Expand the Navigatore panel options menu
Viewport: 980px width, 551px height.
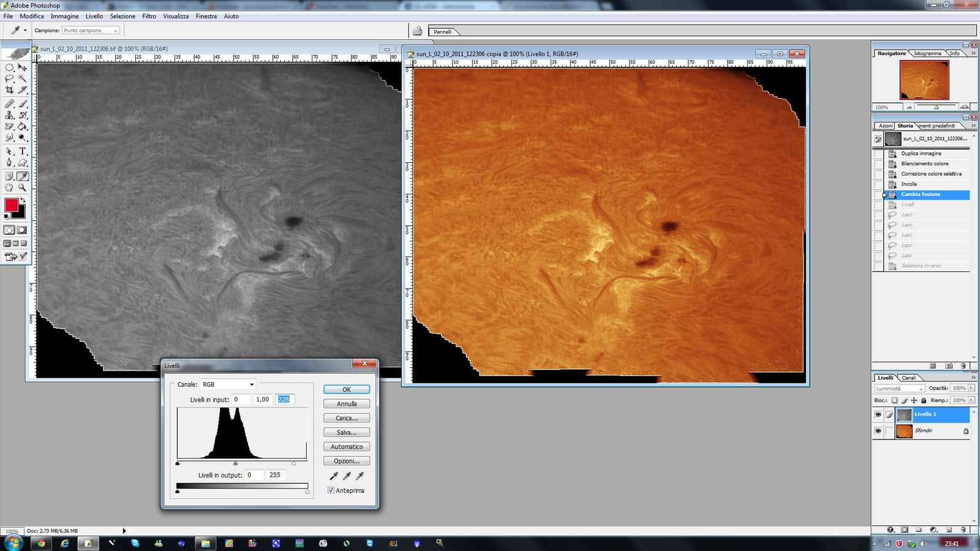(973, 53)
